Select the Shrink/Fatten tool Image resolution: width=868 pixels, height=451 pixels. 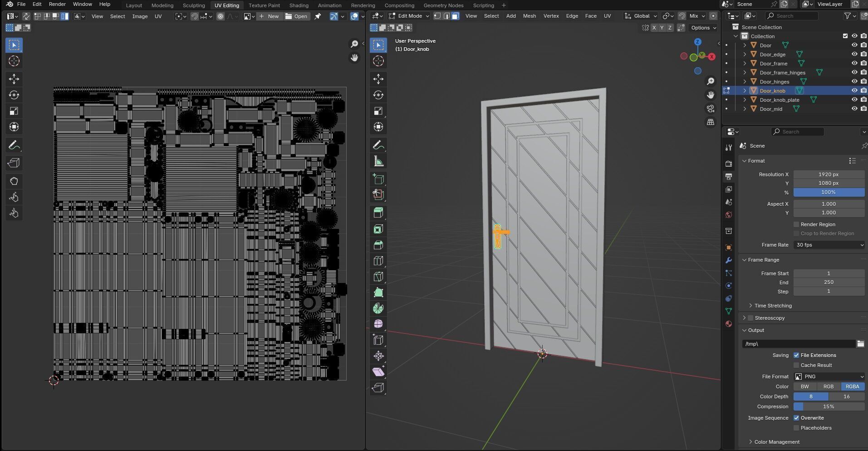click(x=378, y=356)
